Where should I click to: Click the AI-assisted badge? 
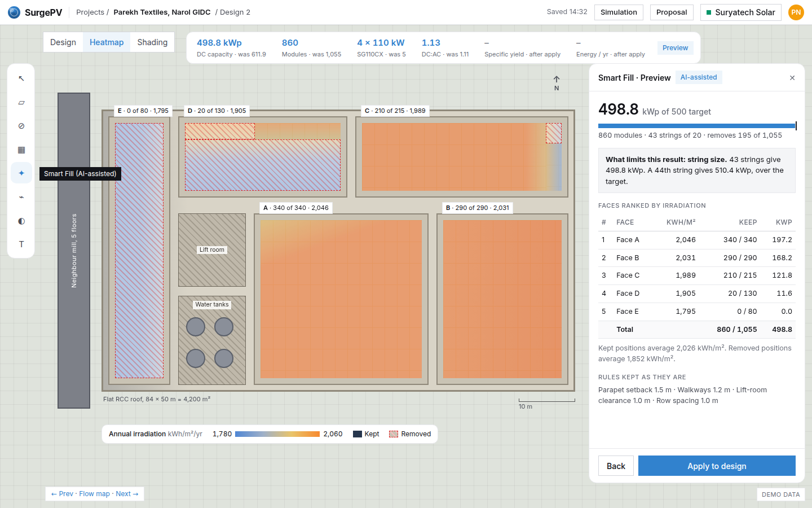click(699, 77)
